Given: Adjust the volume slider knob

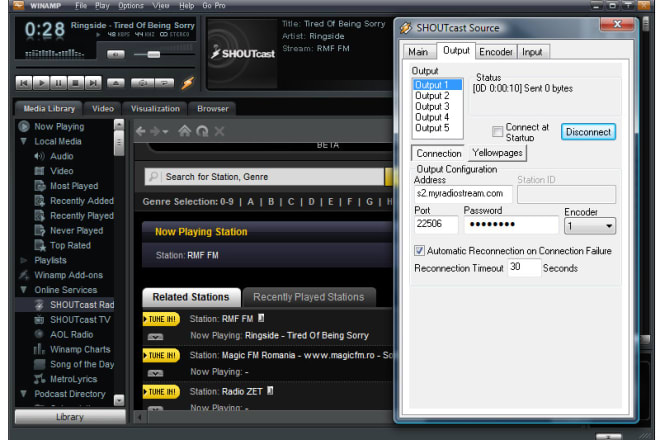Looking at the screenshot, I should (x=154, y=54).
